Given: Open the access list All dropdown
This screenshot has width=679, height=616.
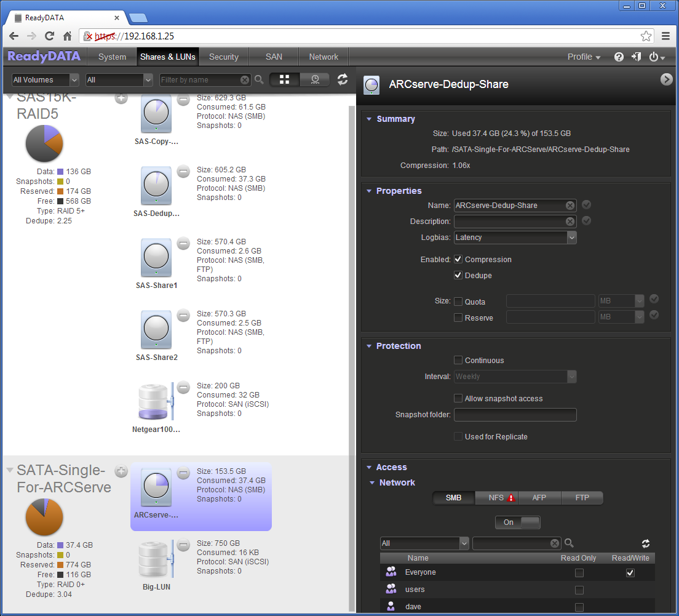Looking at the screenshot, I should (x=424, y=543).
